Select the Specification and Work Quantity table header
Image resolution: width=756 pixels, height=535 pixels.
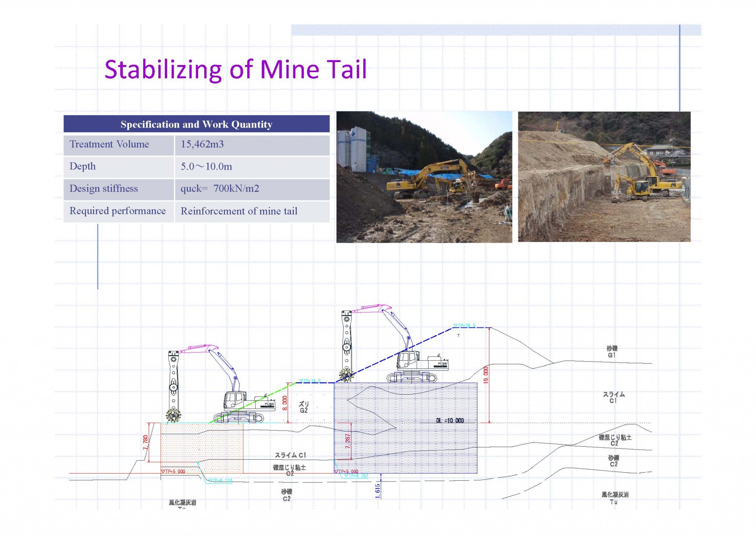196,124
